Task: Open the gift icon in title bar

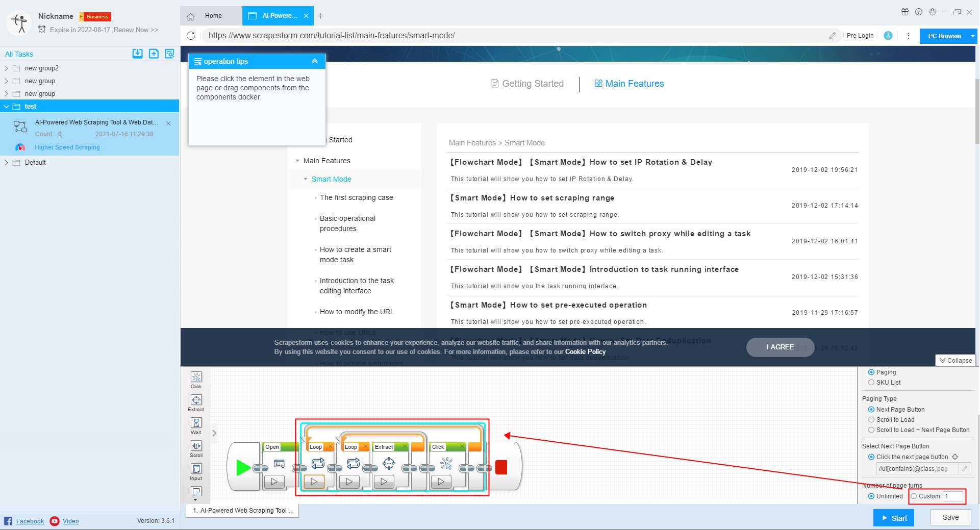Action: (x=905, y=12)
